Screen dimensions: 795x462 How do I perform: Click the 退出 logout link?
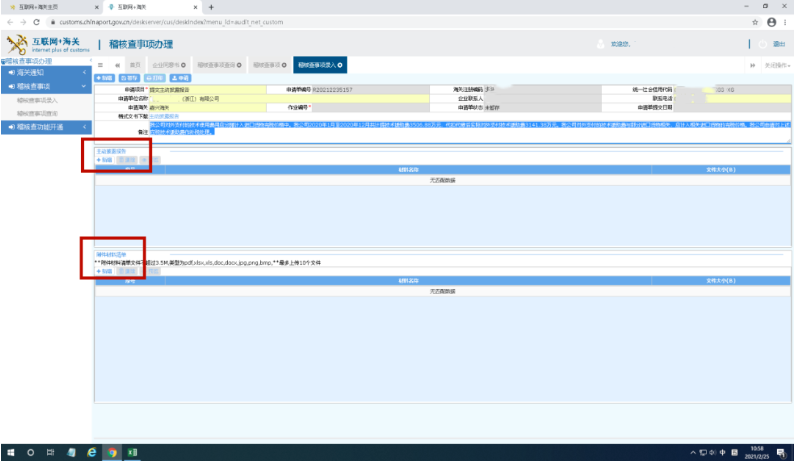tap(779, 44)
